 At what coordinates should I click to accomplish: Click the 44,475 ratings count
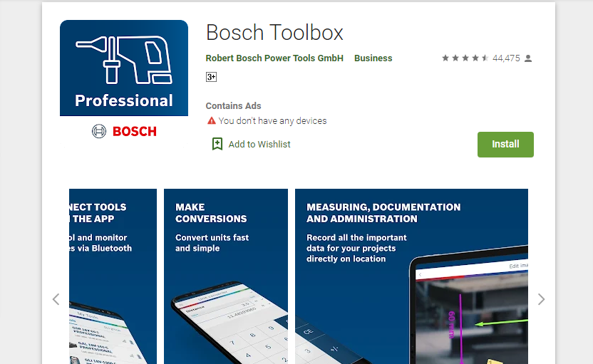[506, 58]
